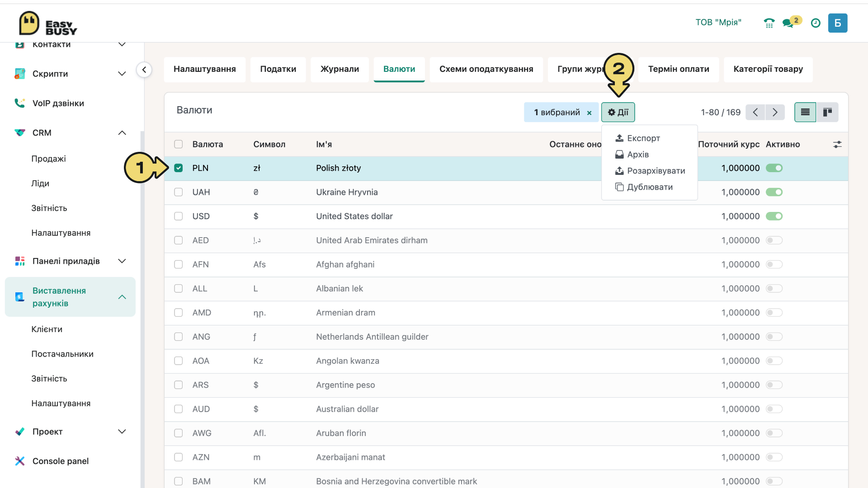Open the Термін оплати tab
868x488 pixels.
point(679,69)
